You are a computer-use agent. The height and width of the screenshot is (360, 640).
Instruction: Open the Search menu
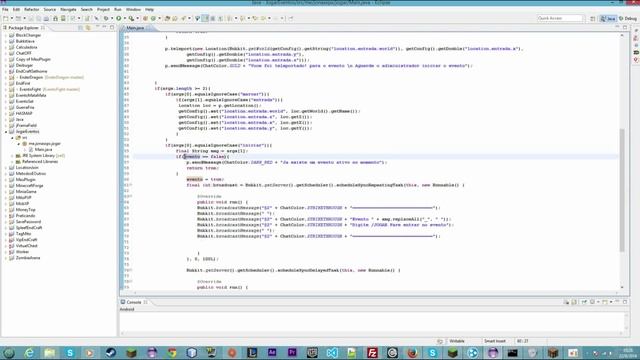click(87, 9)
